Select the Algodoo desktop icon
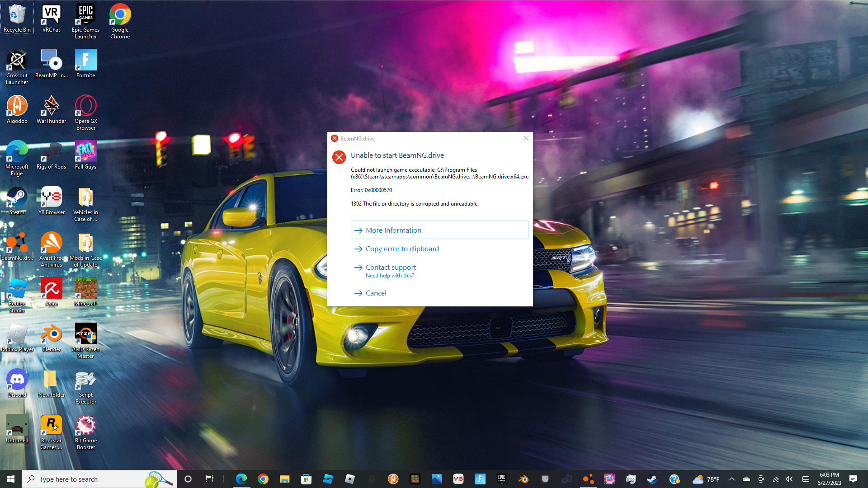This screenshot has width=868, height=488. [17, 109]
